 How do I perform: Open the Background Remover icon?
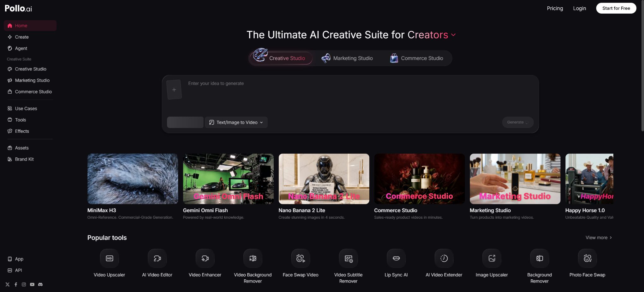(540, 259)
